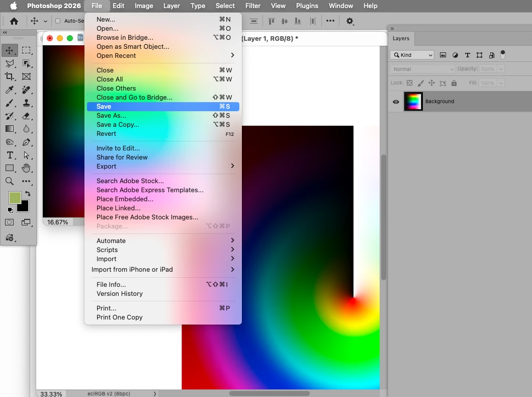Screen dimensions: 532x397
Task: Select the Rectangular Marquee tool
Action: tap(26, 50)
